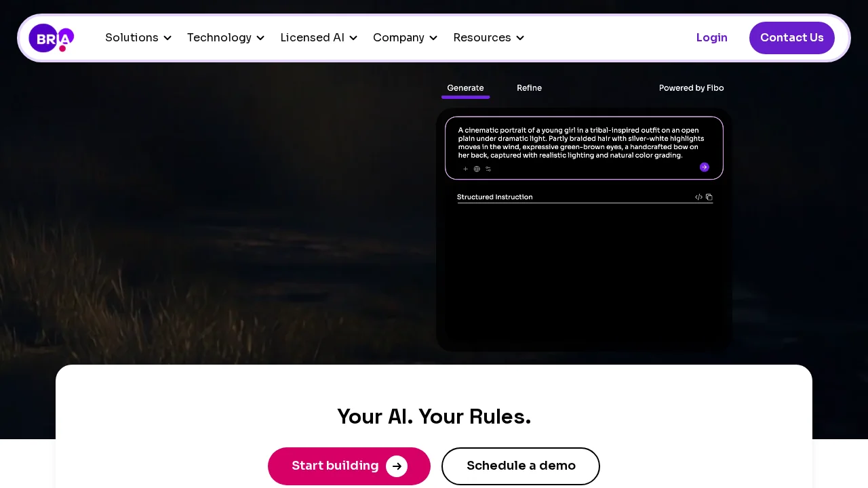This screenshot has width=868, height=488.
Task: Click the plus icon in the prompt box
Action: tap(465, 169)
